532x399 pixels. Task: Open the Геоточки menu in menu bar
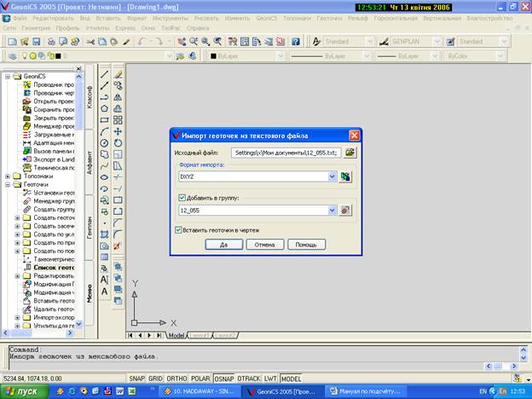click(329, 18)
